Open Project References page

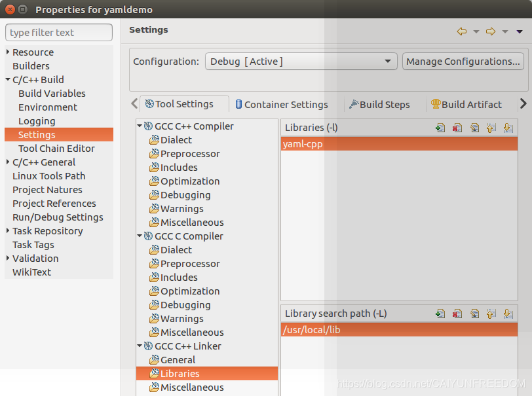point(54,204)
